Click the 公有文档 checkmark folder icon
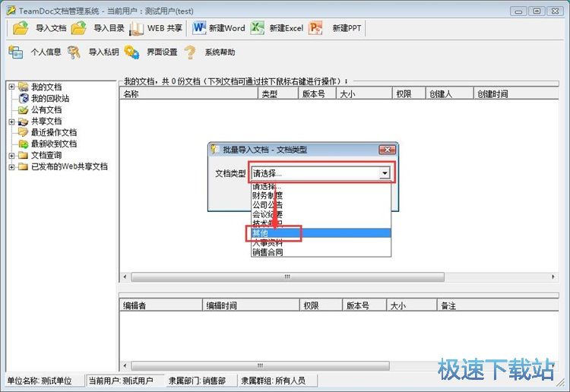This screenshot has height=392, width=570. (x=24, y=109)
